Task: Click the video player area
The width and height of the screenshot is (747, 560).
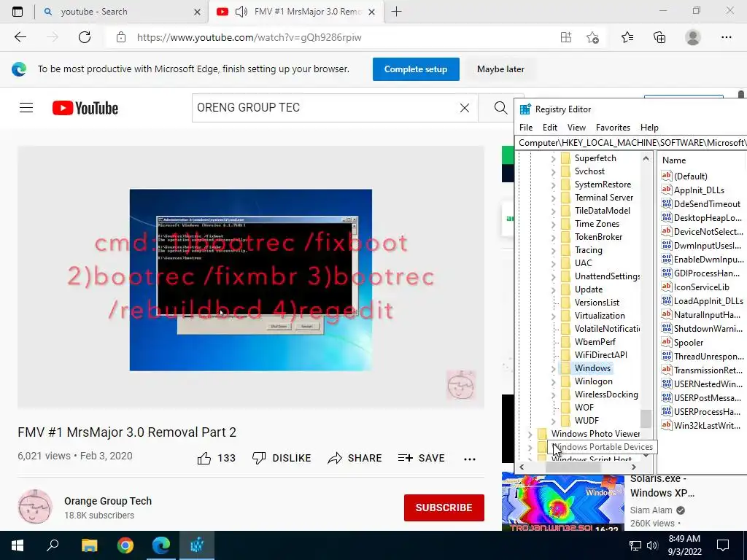Action: pyautogui.click(x=251, y=277)
